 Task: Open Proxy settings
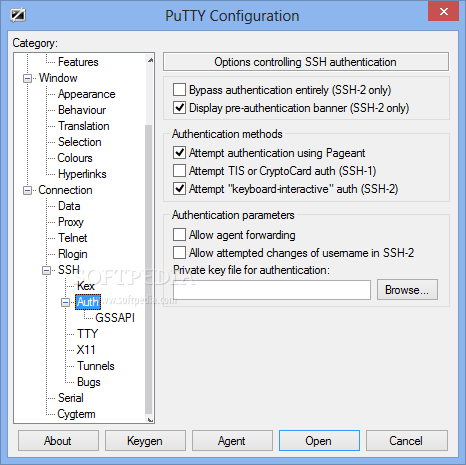tap(71, 222)
